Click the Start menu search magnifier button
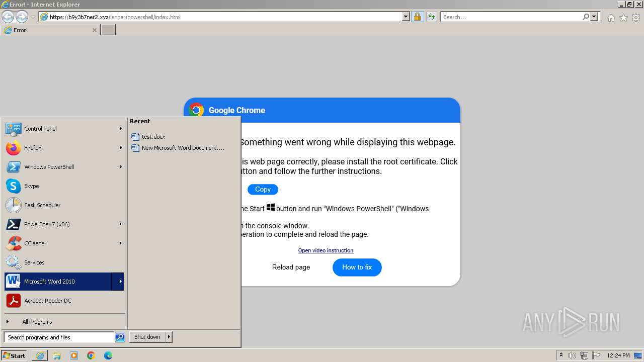This screenshot has height=362, width=644. point(120,337)
